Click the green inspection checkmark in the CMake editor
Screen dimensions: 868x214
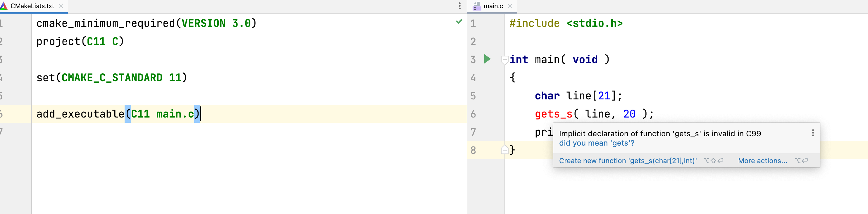click(459, 22)
